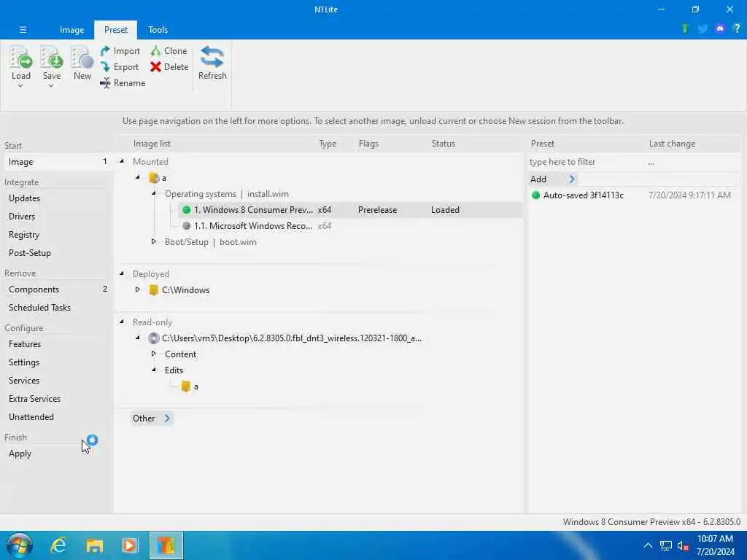Open the Discord link icon
This screenshot has width=747, height=560.
coord(720,28)
